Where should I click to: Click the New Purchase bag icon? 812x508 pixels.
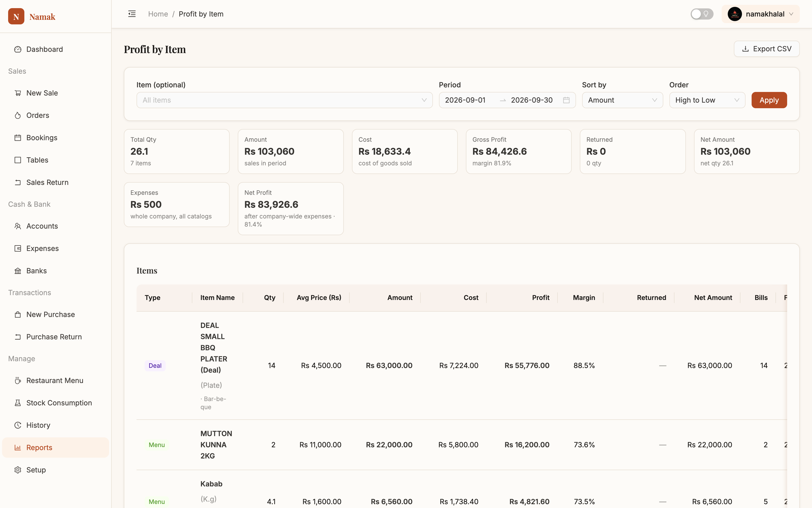click(x=18, y=314)
